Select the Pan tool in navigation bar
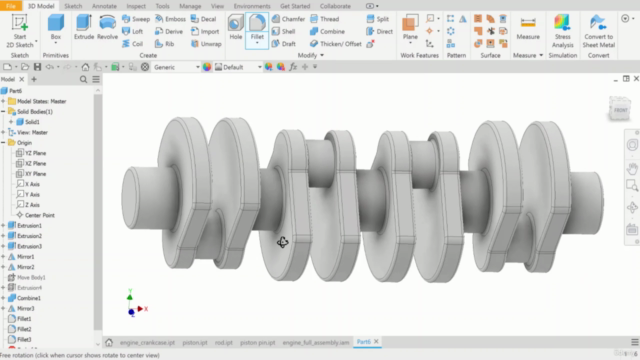 click(632, 168)
